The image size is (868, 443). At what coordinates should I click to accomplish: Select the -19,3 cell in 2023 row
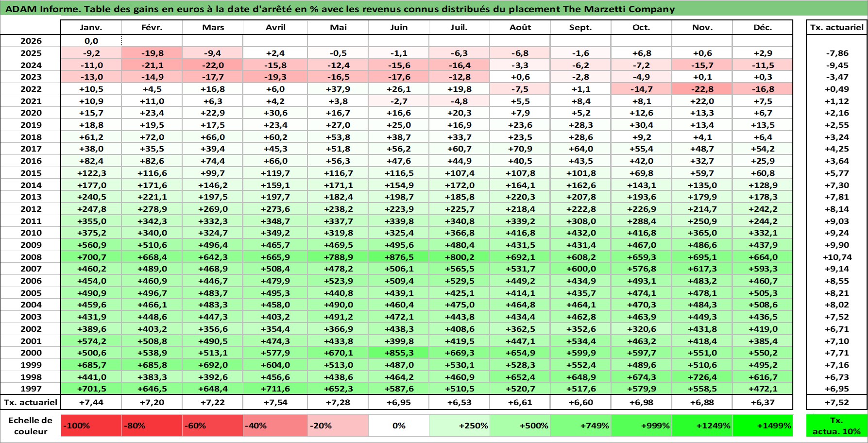pyautogui.click(x=275, y=77)
